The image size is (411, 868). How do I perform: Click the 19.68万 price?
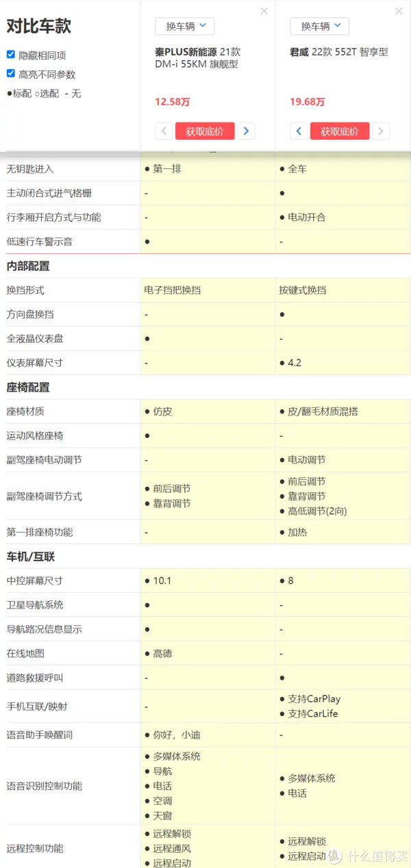tap(308, 102)
